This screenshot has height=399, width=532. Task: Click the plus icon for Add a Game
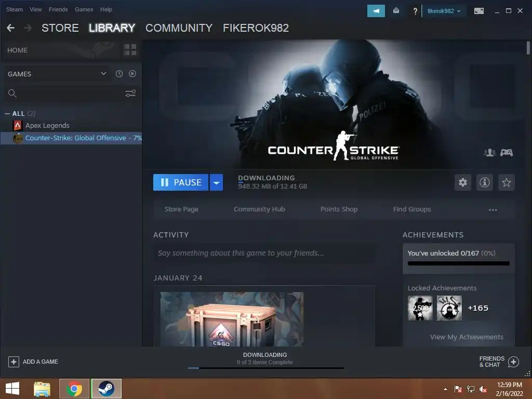tap(14, 362)
